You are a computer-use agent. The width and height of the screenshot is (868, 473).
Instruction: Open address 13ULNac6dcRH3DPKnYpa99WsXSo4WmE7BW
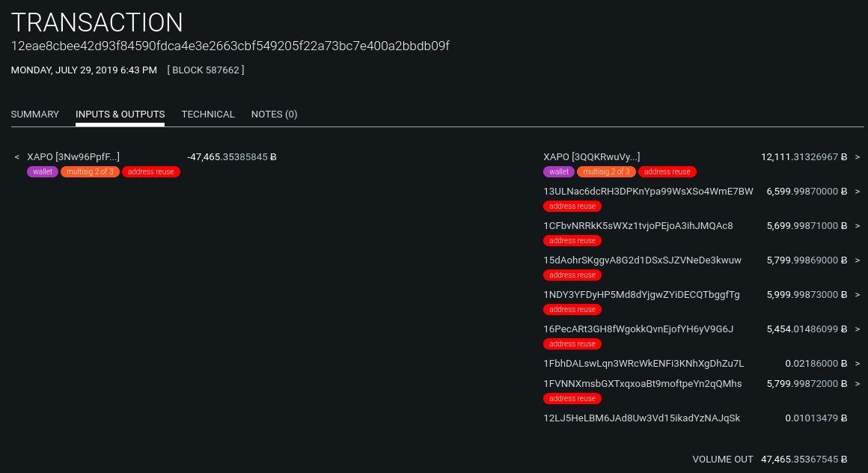coord(648,191)
